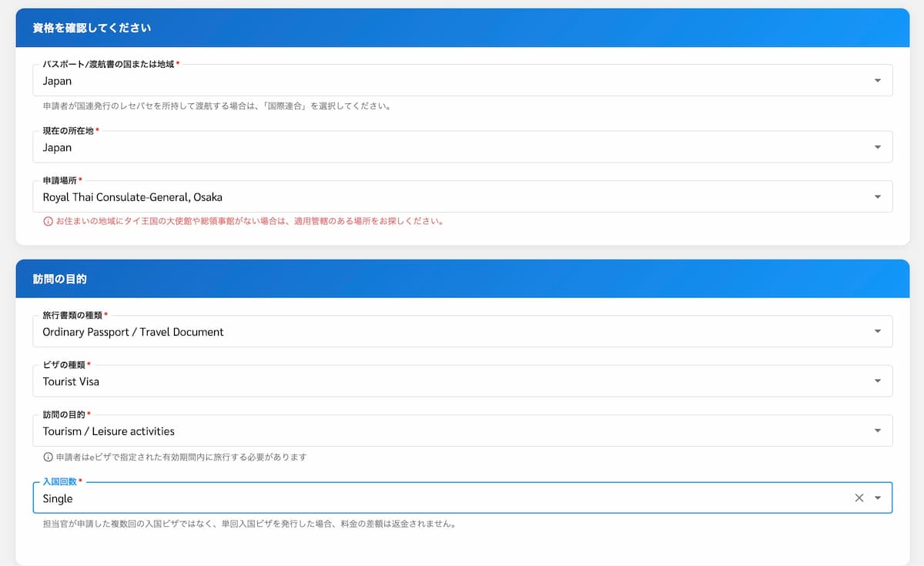
Task: Open the ビザの種類 dropdown arrow
Action: tap(878, 381)
